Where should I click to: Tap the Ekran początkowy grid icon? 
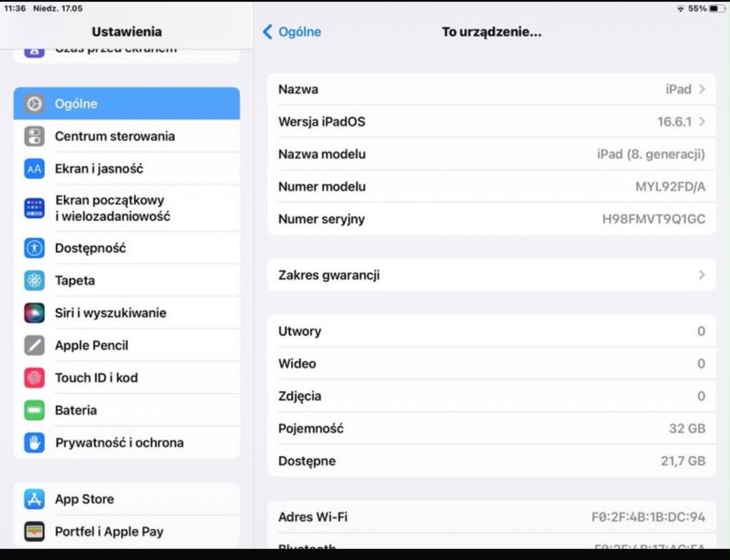[34, 208]
